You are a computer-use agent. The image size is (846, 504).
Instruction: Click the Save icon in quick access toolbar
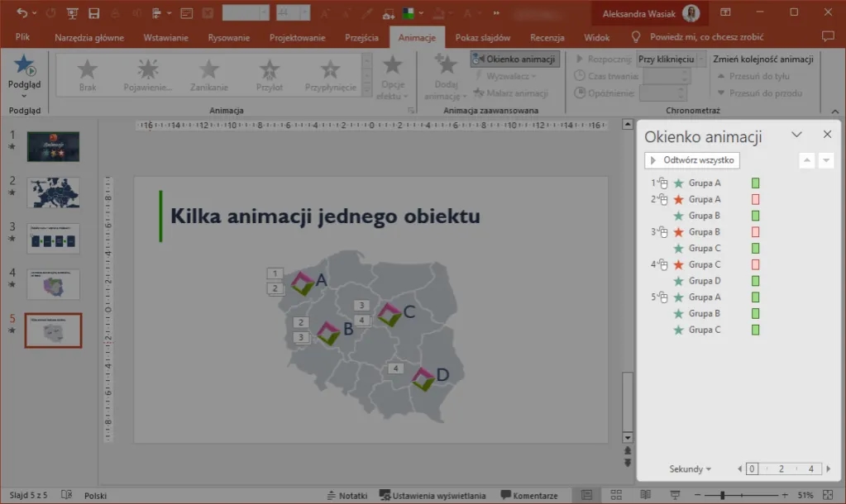point(93,13)
